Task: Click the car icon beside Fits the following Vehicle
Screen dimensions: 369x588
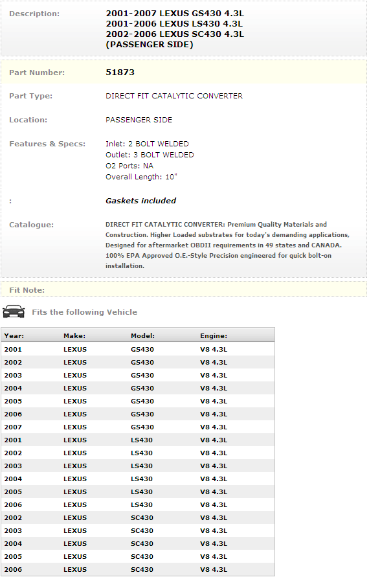Action: click(14, 311)
